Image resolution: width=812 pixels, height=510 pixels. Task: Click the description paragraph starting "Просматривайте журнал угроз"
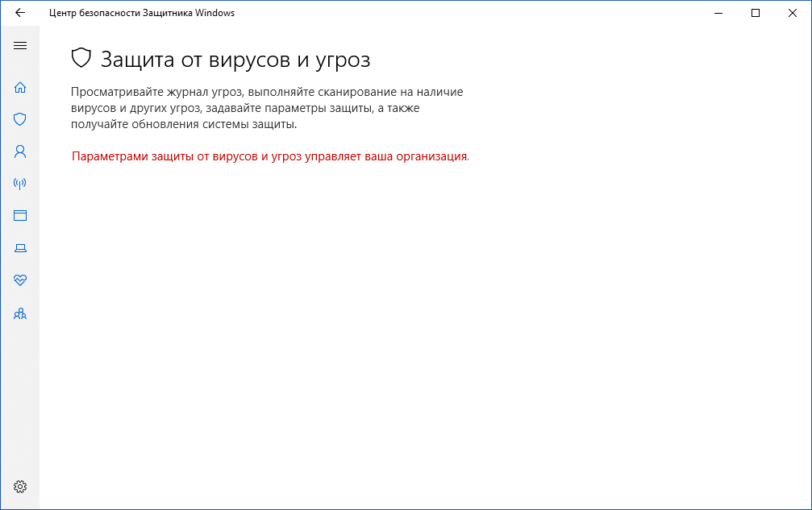click(267, 108)
